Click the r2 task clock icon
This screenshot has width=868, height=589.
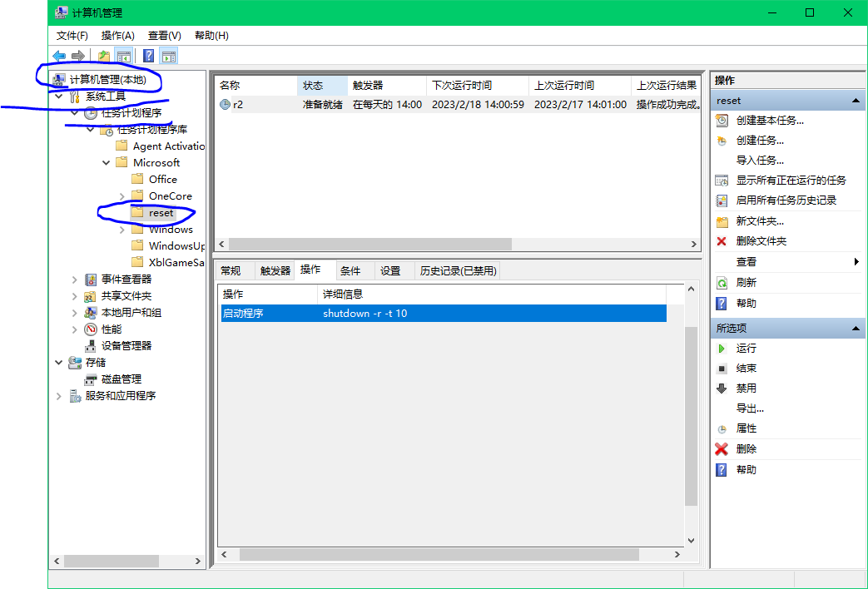pos(225,104)
